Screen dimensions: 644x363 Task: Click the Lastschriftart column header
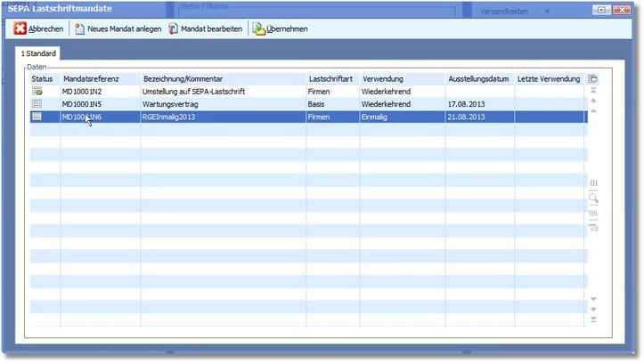(x=331, y=79)
